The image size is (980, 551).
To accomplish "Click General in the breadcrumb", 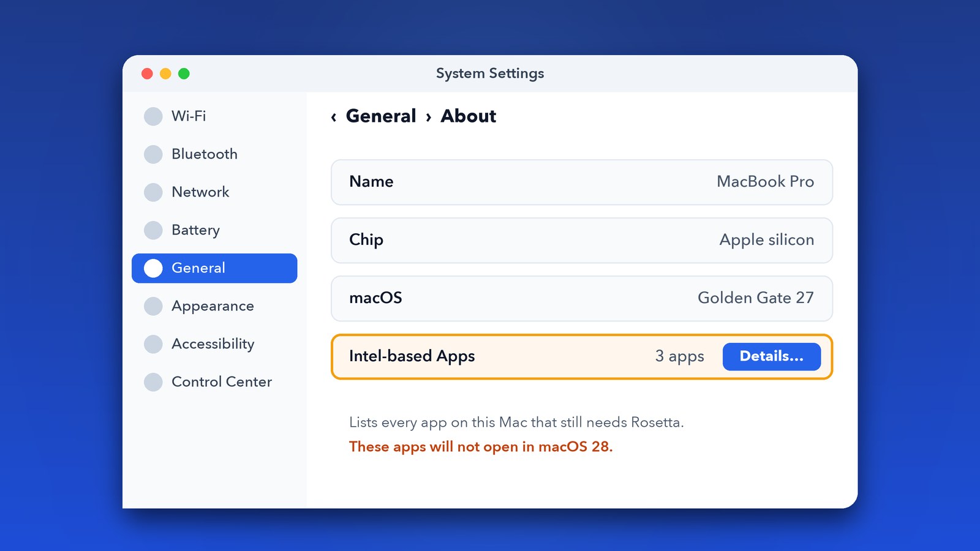I will point(381,116).
